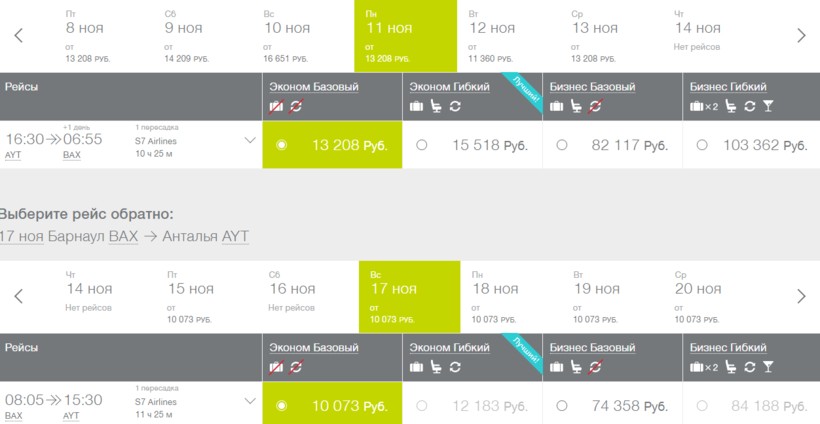Expand details of the 16:30 AYT–BAX flight
820x424 pixels.
pos(250,140)
